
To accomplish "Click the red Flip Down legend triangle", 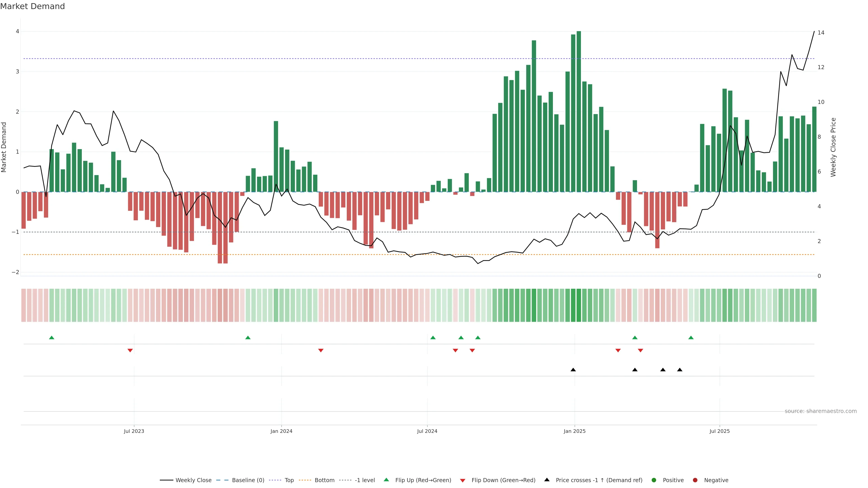I will pyautogui.click(x=463, y=481).
